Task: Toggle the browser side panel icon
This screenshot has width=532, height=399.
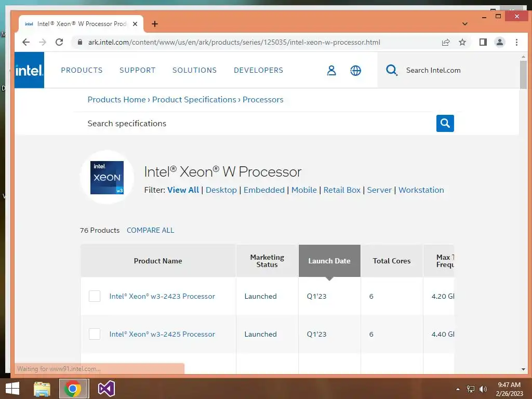Action: 483,42
